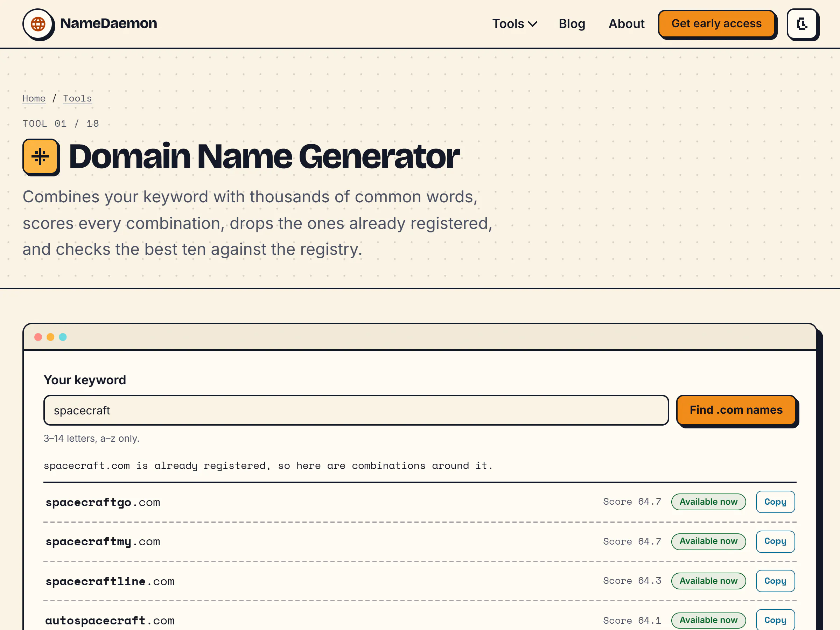
Task: Click Find .com names button
Action: [736, 410]
